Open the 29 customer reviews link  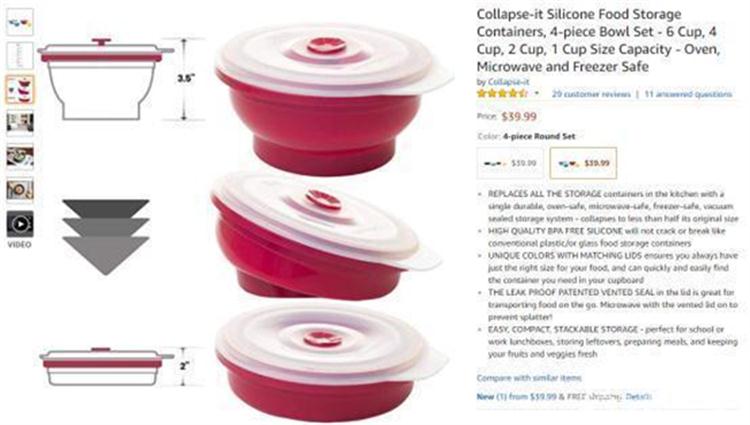(x=591, y=94)
